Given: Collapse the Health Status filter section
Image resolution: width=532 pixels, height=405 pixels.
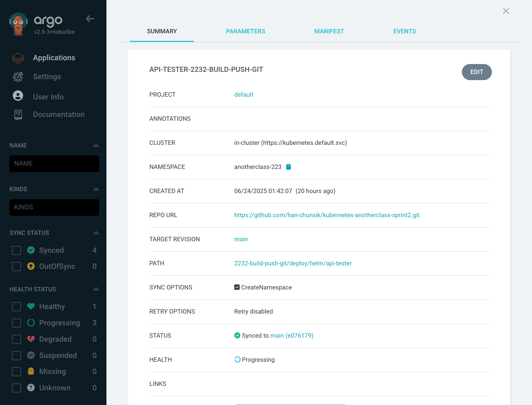Looking at the screenshot, I should tap(96, 289).
